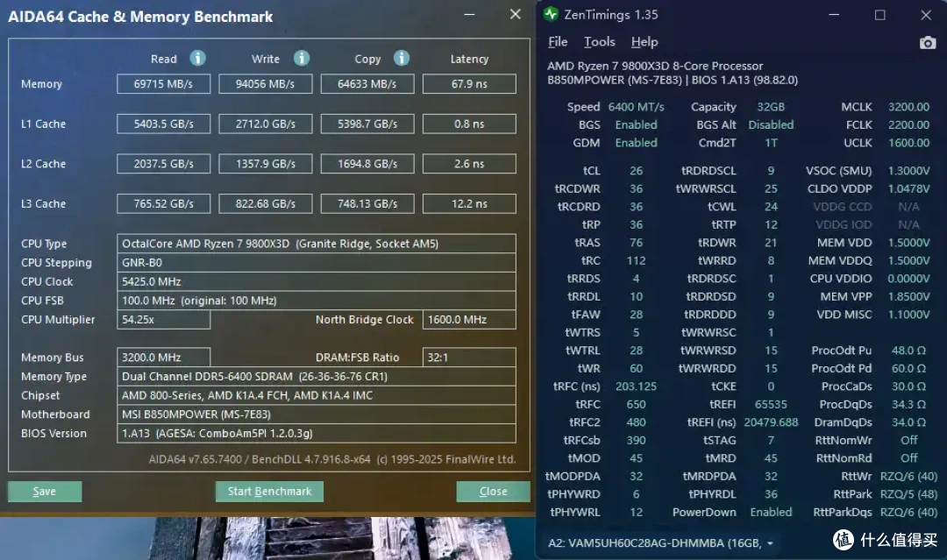Click the BIOS Version 1.A13 field
The height and width of the screenshot is (560, 947).
click(317, 433)
